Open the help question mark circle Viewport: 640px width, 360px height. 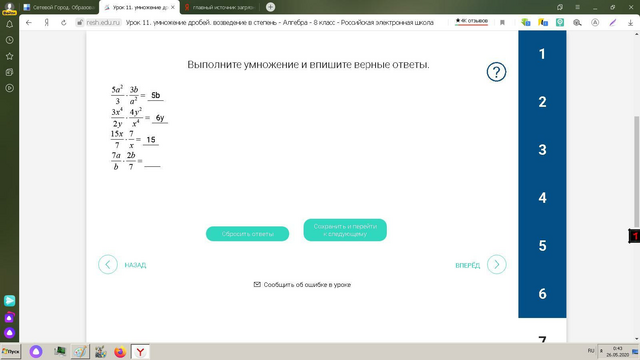[496, 72]
